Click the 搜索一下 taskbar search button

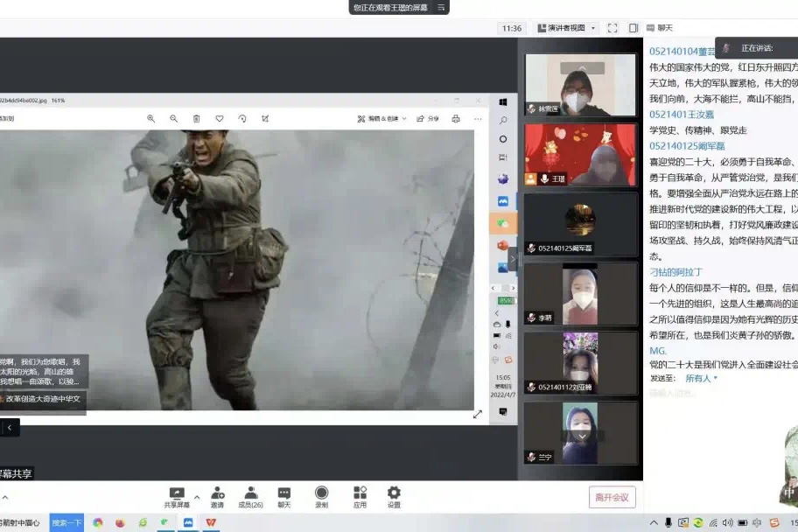pyautogui.click(x=66, y=523)
